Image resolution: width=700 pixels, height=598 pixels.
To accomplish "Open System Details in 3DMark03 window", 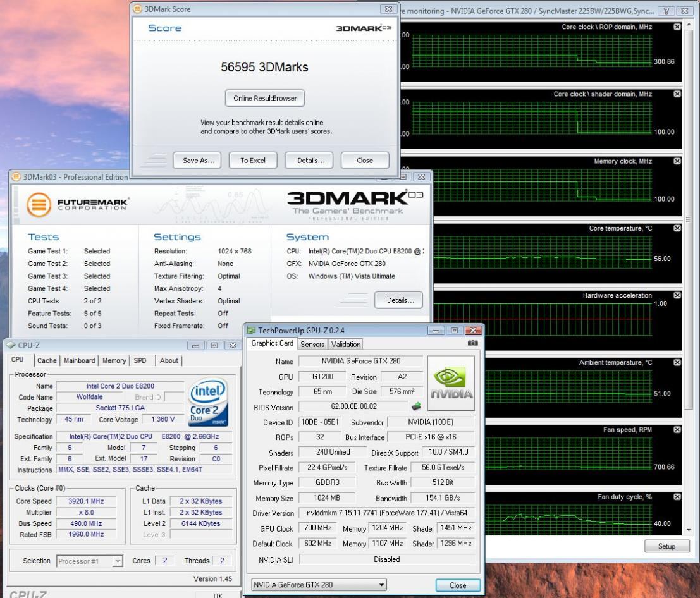I will coord(398,300).
